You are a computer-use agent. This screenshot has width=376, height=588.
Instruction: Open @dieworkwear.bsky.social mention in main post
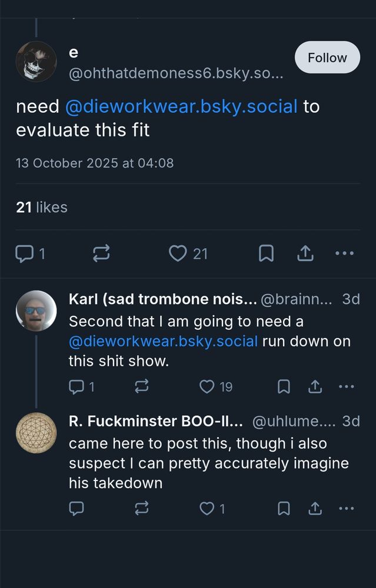[181, 106]
